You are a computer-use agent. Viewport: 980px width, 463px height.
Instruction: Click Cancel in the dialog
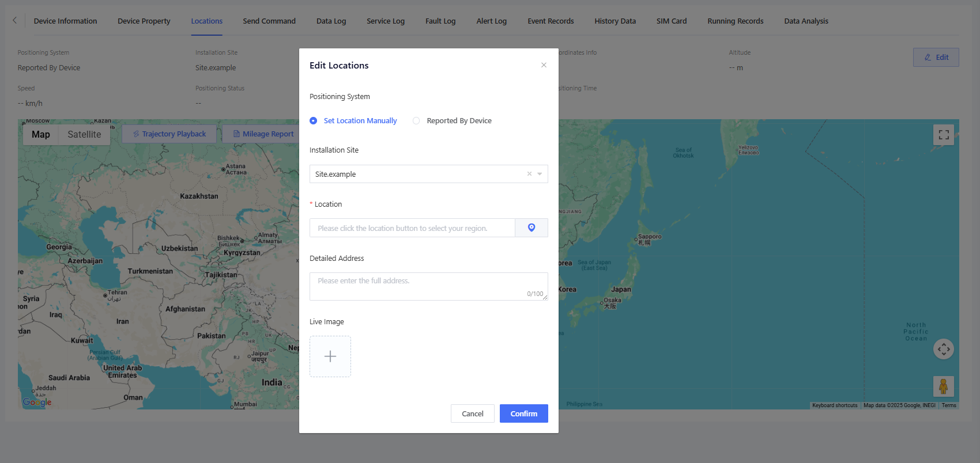pos(472,413)
